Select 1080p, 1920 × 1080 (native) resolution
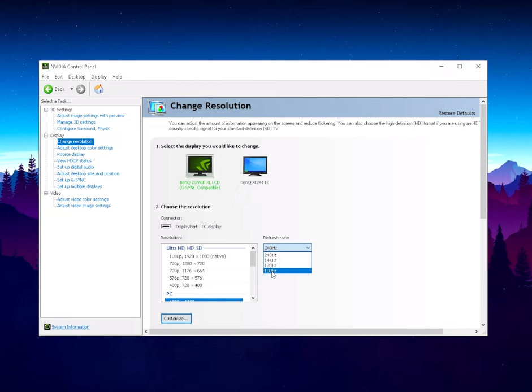This screenshot has height=392, width=532. (197, 256)
